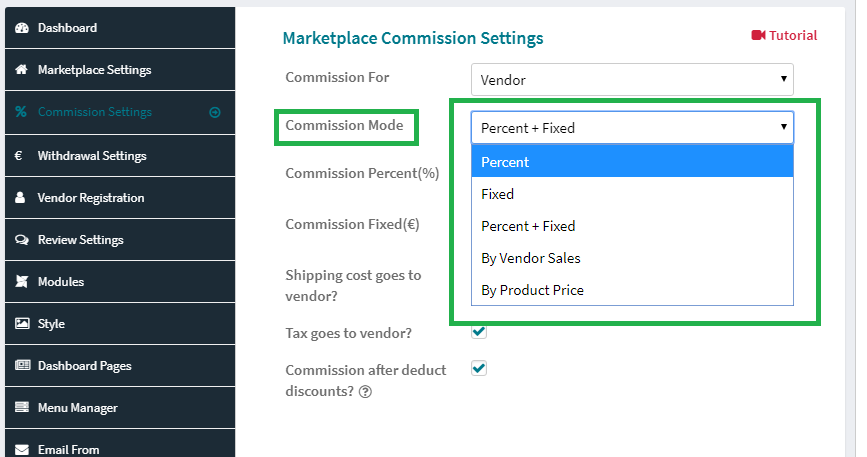
Task: Click the Modules icon in sidebar
Action: click(22, 282)
